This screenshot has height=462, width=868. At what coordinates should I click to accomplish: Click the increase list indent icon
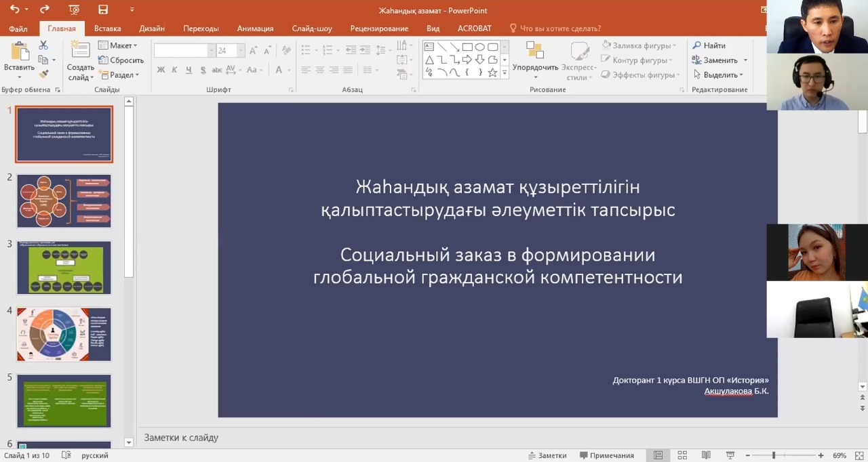[x=366, y=50]
